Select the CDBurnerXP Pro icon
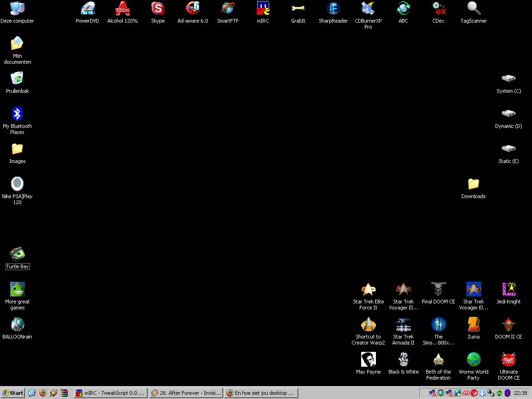 click(x=368, y=15)
